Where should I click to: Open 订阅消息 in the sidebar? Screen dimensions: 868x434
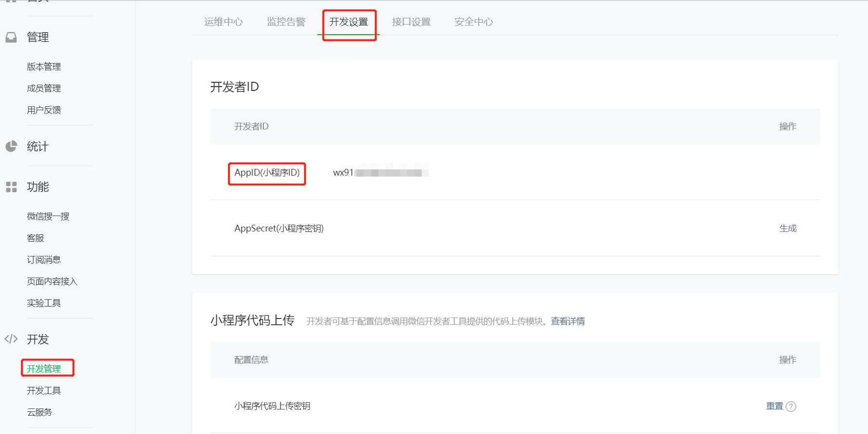tap(44, 259)
